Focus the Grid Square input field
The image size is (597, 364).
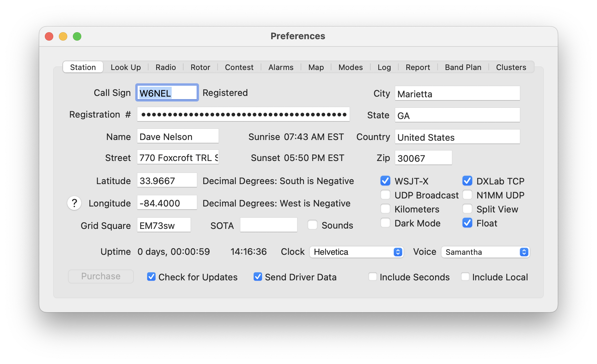164,225
